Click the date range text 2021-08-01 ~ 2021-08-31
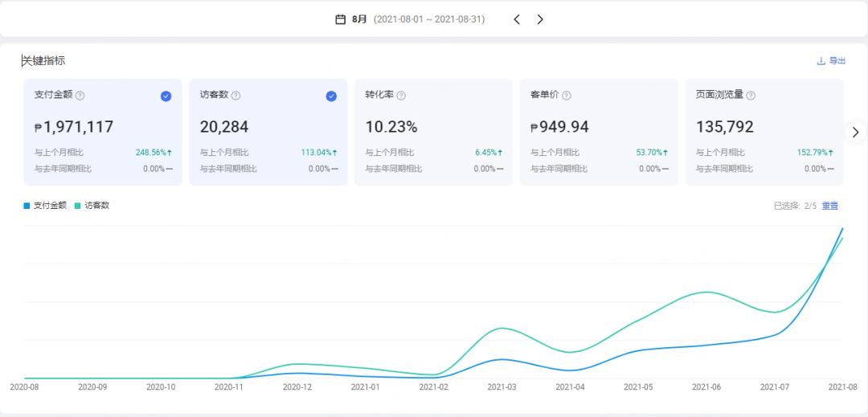Viewport: 868px width, 417px height. 429,19
